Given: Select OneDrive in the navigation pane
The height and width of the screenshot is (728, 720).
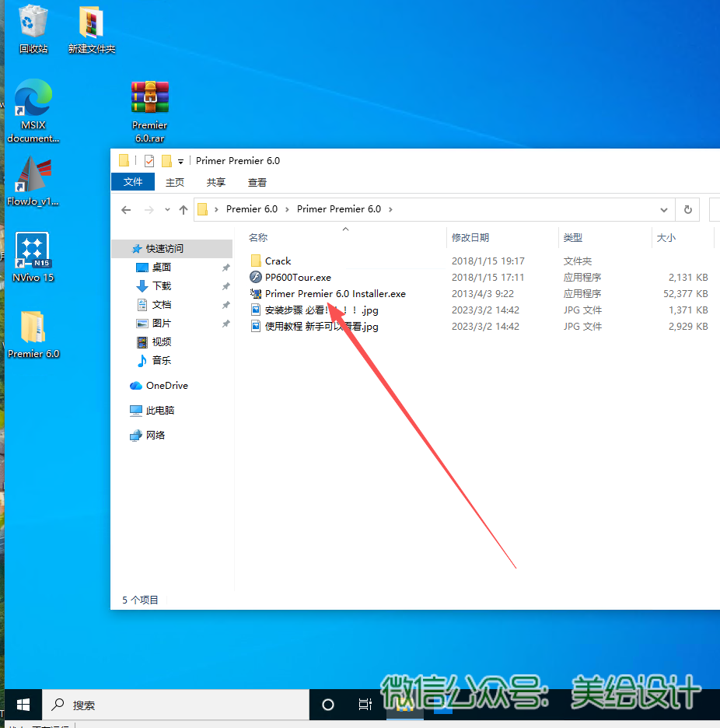Looking at the screenshot, I should [166, 386].
